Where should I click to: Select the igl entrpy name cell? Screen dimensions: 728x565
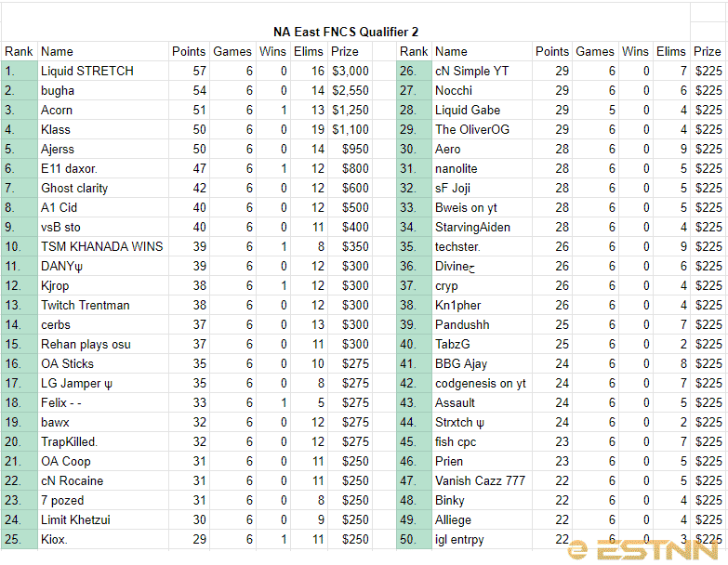click(x=482, y=539)
